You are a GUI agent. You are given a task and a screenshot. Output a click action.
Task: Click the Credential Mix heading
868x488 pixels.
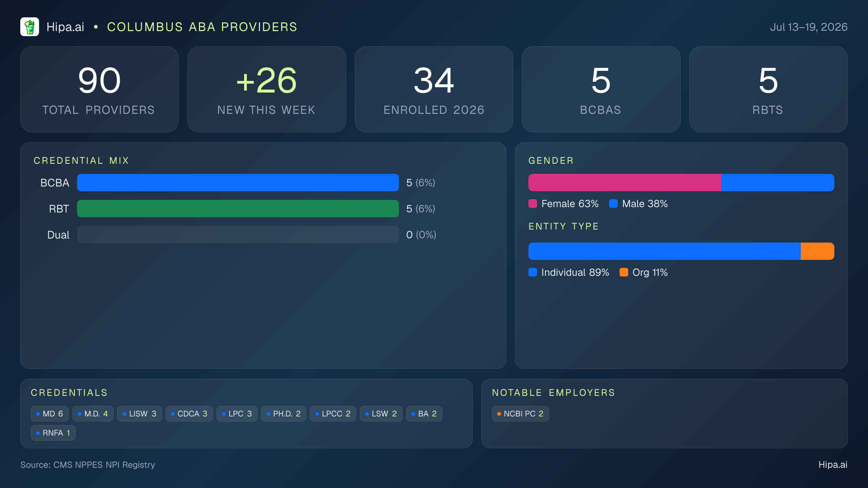point(81,160)
